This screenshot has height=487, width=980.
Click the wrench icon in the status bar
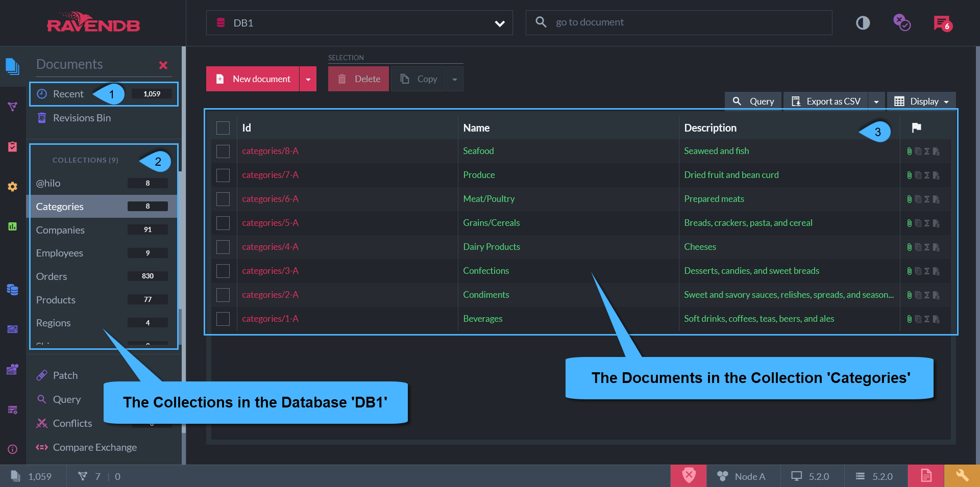pyautogui.click(x=962, y=476)
